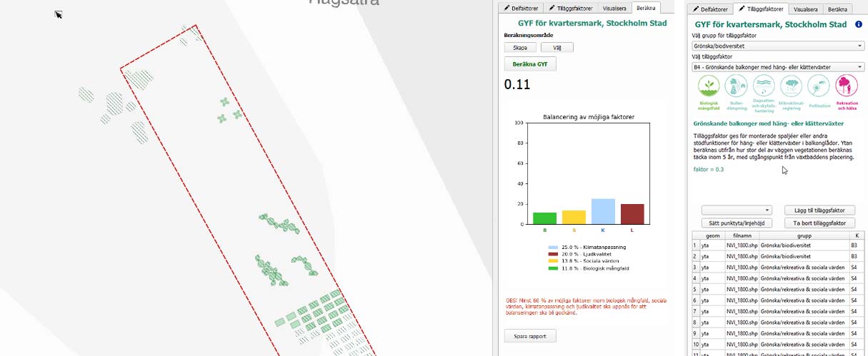Open the empty dropdown left of Lägg till tilläggsfaktor

(x=737, y=210)
